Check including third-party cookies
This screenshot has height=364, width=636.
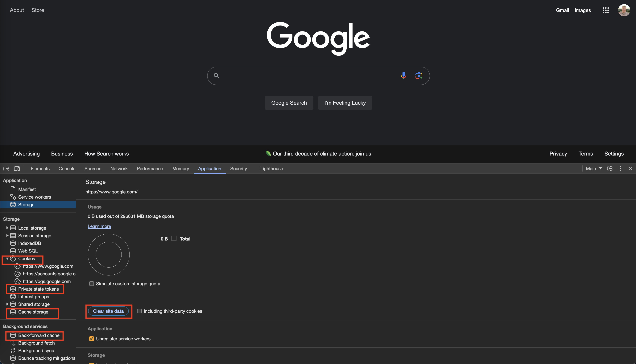pyautogui.click(x=139, y=311)
